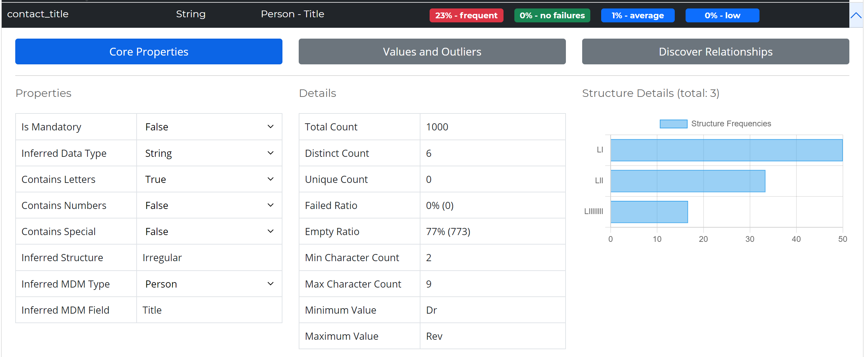The width and height of the screenshot is (868, 357).
Task: Expand the Contains Special dropdown
Action: [x=209, y=231]
